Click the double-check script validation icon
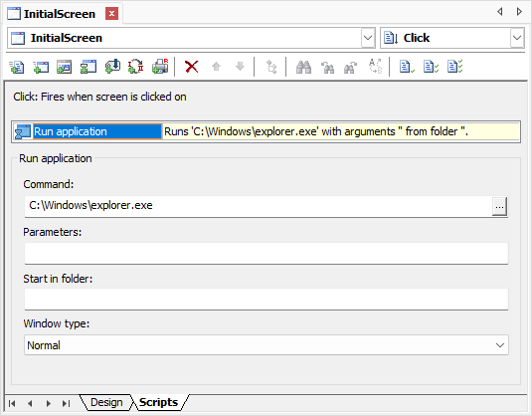The height and width of the screenshot is (416, 532). (431, 67)
